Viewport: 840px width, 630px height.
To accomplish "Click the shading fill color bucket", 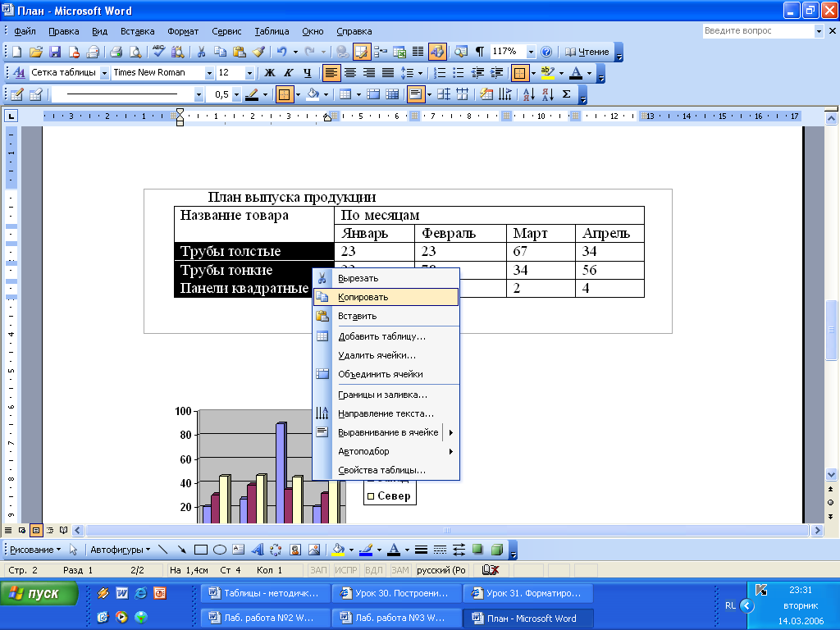I will [x=313, y=94].
